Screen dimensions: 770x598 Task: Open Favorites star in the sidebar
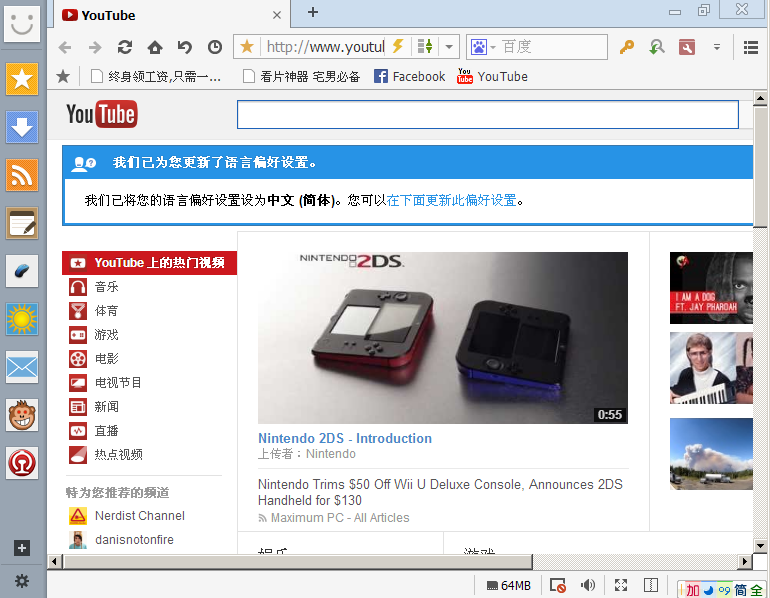tap(22, 79)
